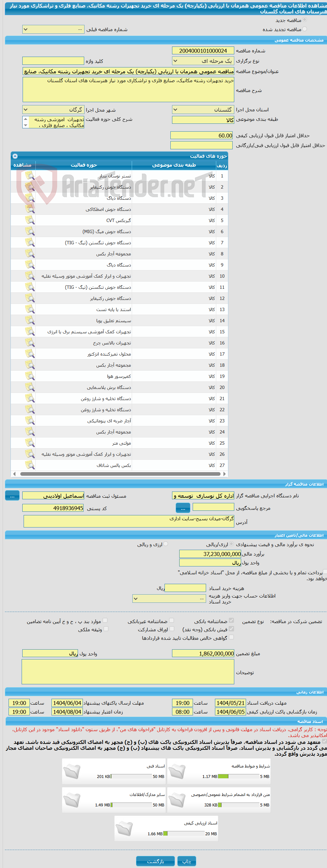Toggle وثیقه ملکی checkbox
This screenshot has height=868, width=327.
pyautogui.click(x=106, y=629)
